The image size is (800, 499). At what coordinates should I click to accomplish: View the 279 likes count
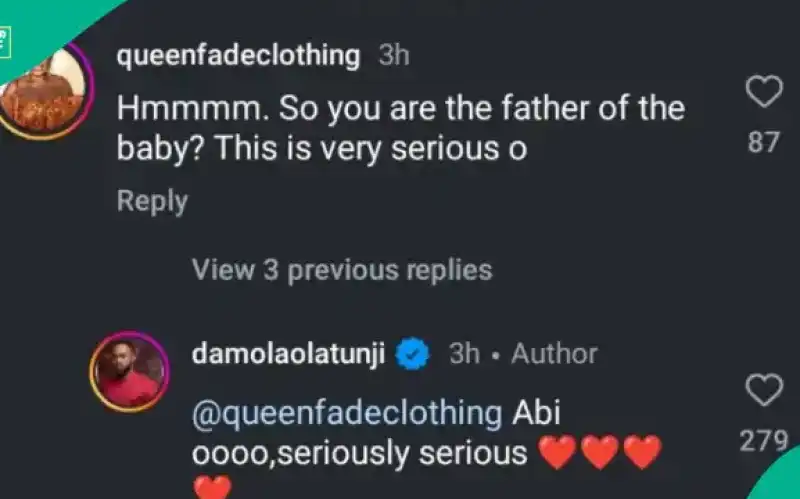point(764,441)
